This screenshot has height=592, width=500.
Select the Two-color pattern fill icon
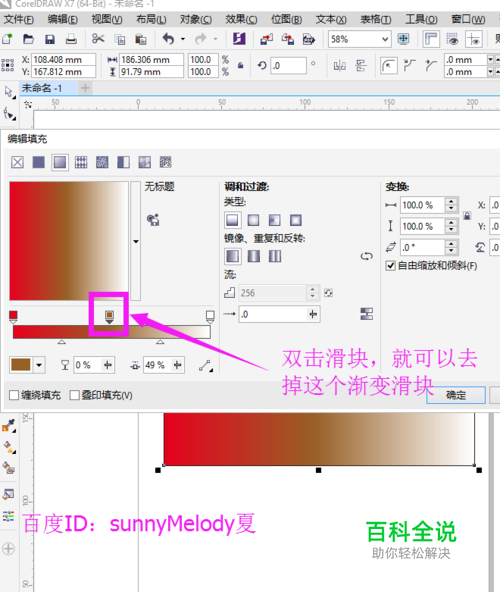(x=123, y=162)
